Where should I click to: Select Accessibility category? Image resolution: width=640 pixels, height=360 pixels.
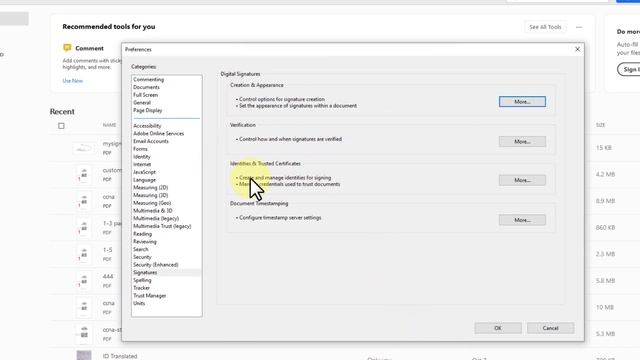147,126
